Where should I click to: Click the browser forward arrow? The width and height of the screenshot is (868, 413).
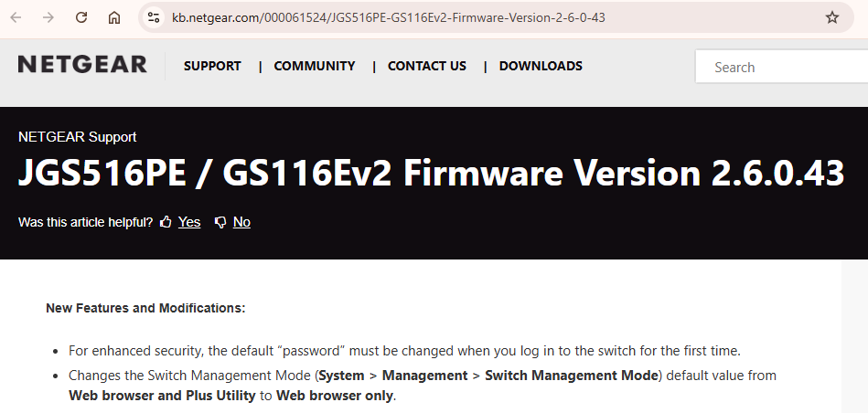pos(48,17)
